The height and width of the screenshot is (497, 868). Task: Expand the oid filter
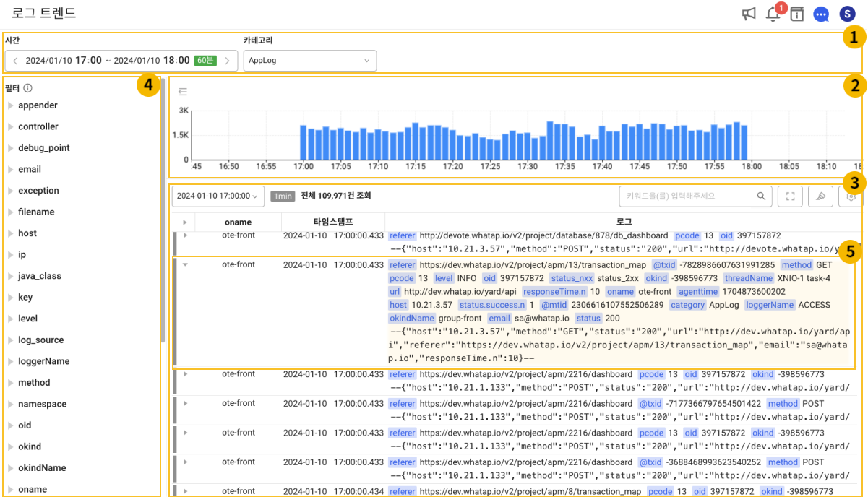[11, 425]
